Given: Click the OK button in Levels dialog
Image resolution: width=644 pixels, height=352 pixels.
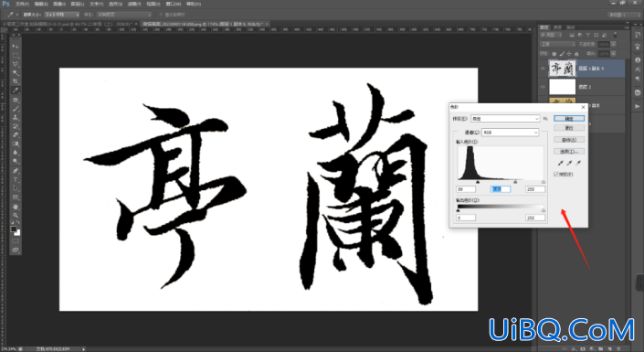Looking at the screenshot, I should (x=569, y=119).
